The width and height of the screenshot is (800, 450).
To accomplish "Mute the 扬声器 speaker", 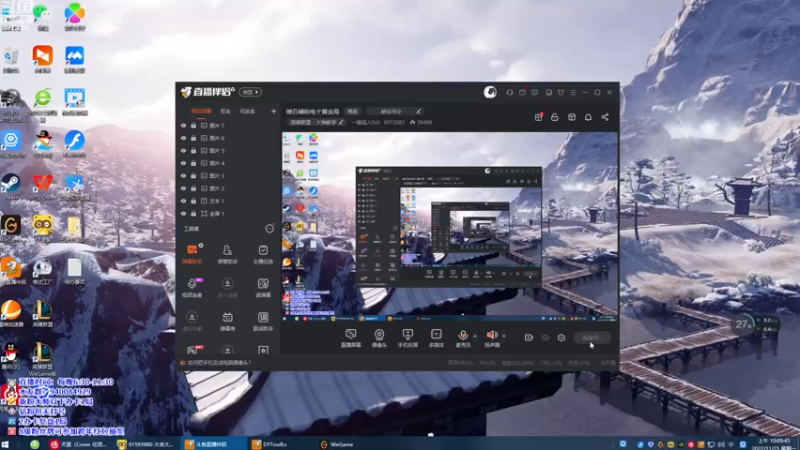I will (x=492, y=338).
